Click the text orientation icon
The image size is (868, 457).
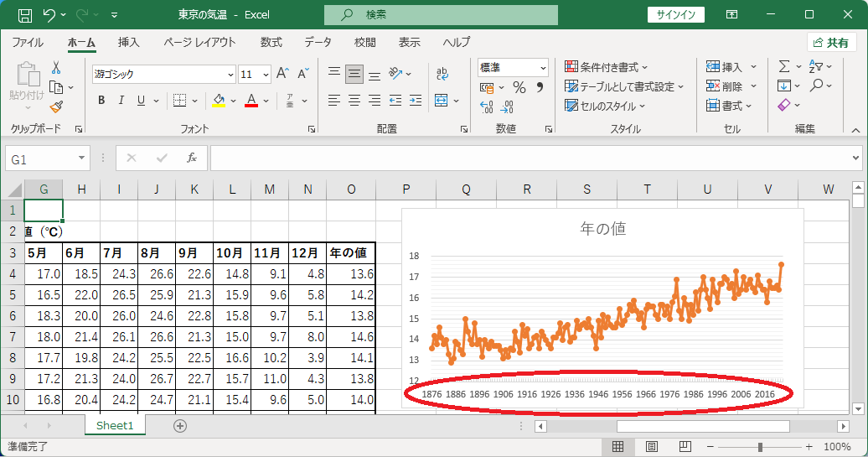click(395, 73)
